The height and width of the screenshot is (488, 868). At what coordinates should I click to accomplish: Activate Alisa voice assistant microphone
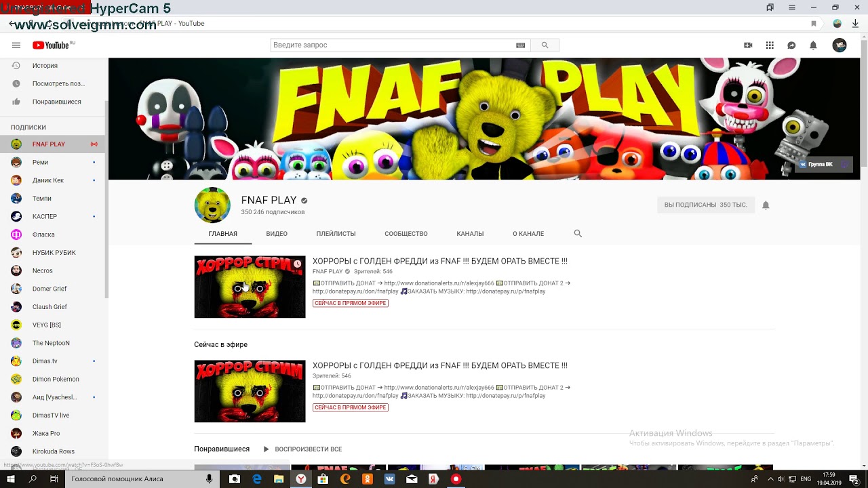209,479
